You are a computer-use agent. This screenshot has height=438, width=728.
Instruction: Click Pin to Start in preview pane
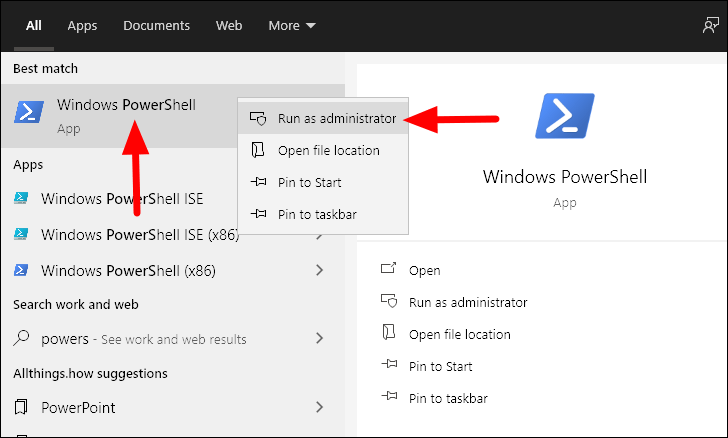(x=441, y=366)
